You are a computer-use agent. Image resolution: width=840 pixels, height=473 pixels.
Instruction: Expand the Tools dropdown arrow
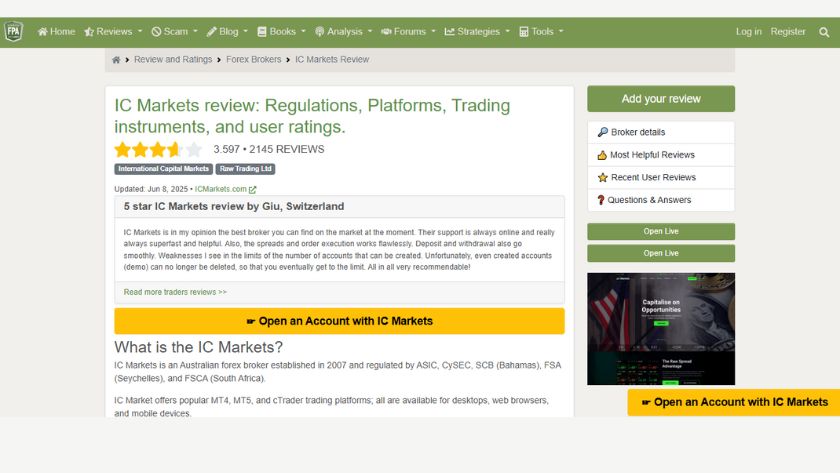click(x=561, y=31)
